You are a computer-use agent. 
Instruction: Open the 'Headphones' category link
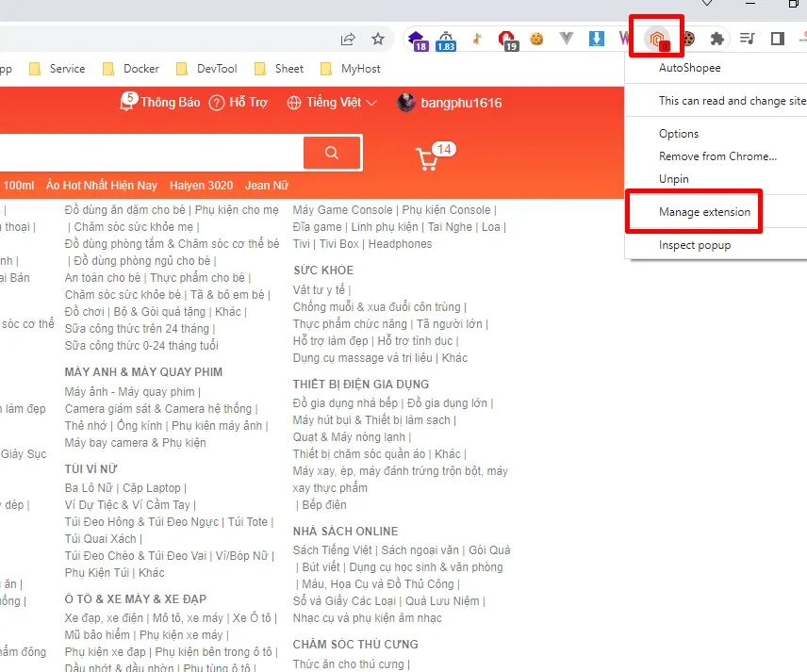click(x=400, y=244)
